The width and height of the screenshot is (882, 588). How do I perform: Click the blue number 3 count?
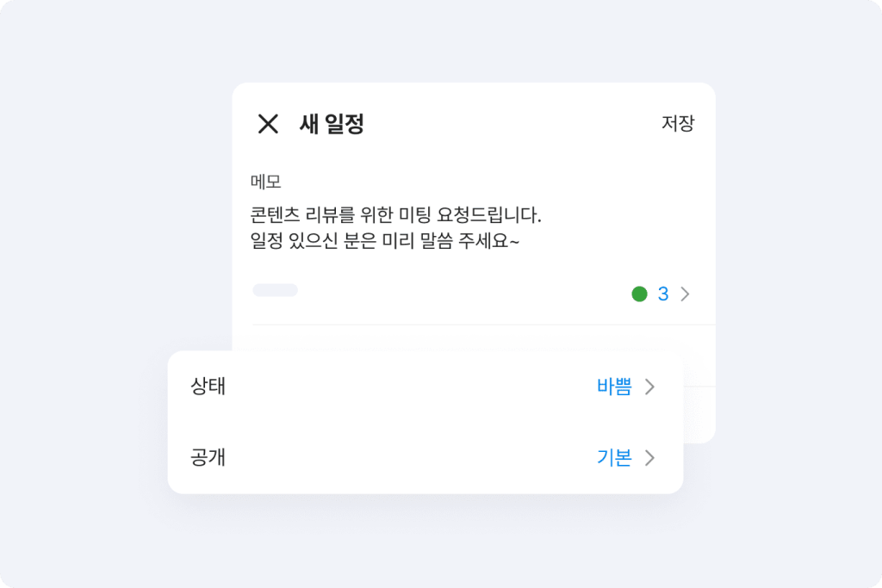tap(663, 294)
